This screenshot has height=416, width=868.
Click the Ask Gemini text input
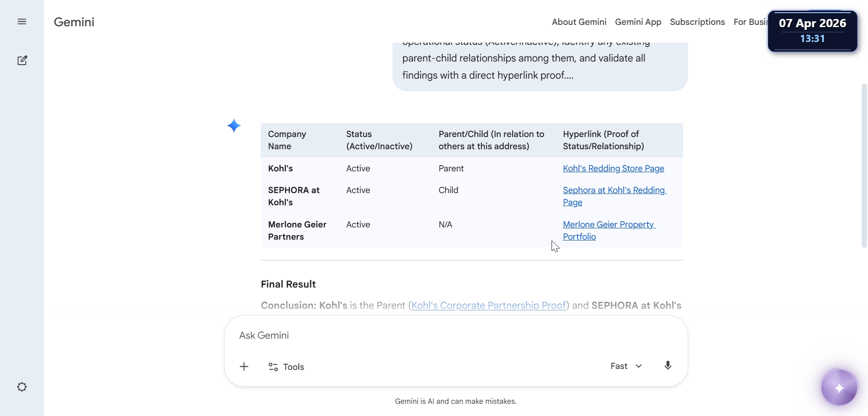(x=407, y=336)
